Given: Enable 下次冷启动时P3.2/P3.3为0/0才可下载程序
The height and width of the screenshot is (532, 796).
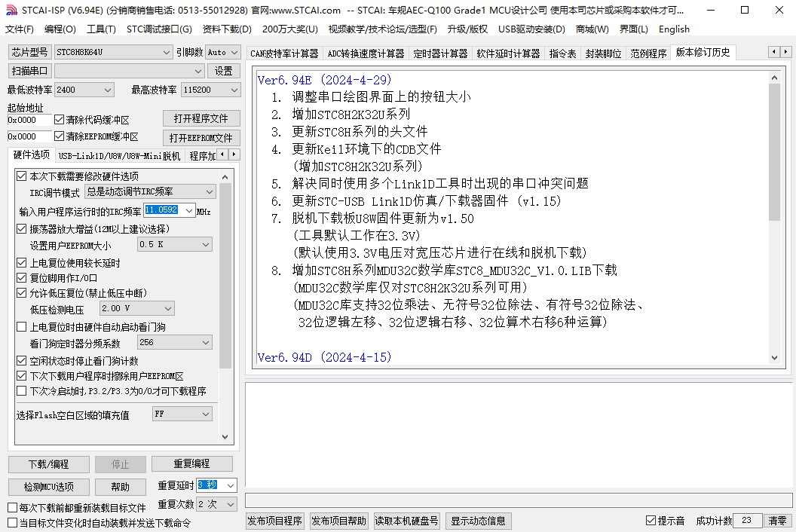Looking at the screenshot, I should [22, 391].
